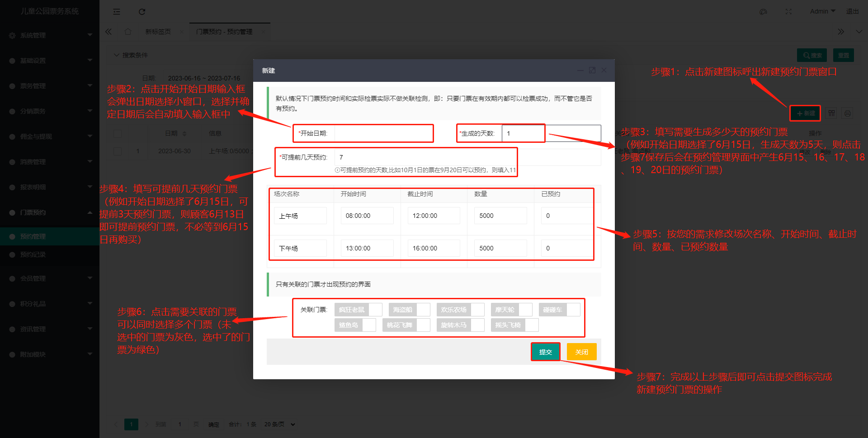Screen dimensions: 868x438
Task: Go to the home tab icon
Action: tap(128, 32)
